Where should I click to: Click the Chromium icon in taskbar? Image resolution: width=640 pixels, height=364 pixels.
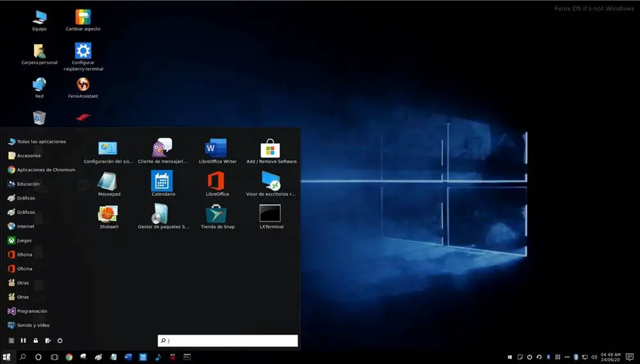point(69,357)
